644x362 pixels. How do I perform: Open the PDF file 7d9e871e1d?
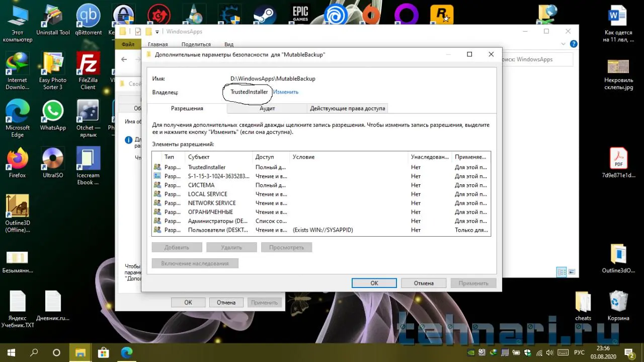coord(618,163)
